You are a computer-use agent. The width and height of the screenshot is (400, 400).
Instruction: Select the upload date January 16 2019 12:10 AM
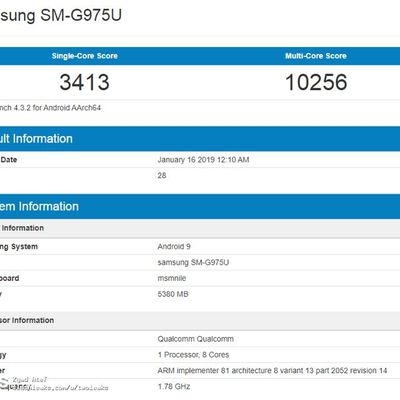point(203,160)
